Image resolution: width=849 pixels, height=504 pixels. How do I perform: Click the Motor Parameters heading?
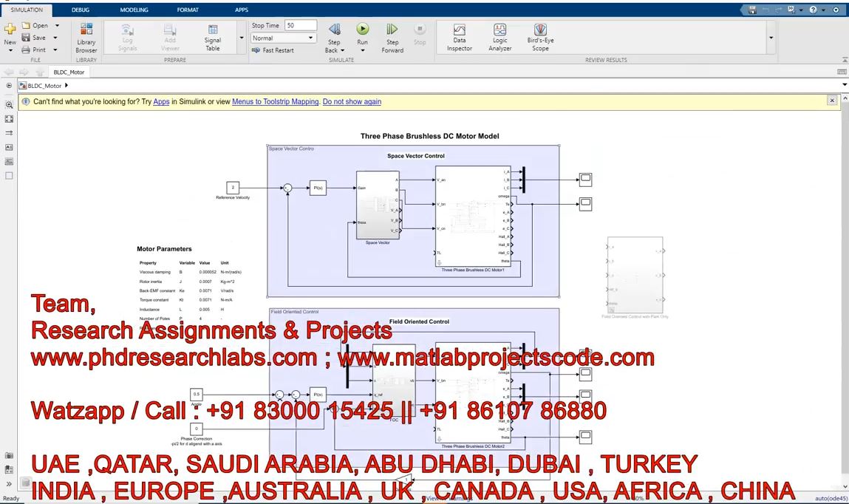click(x=164, y=249)
